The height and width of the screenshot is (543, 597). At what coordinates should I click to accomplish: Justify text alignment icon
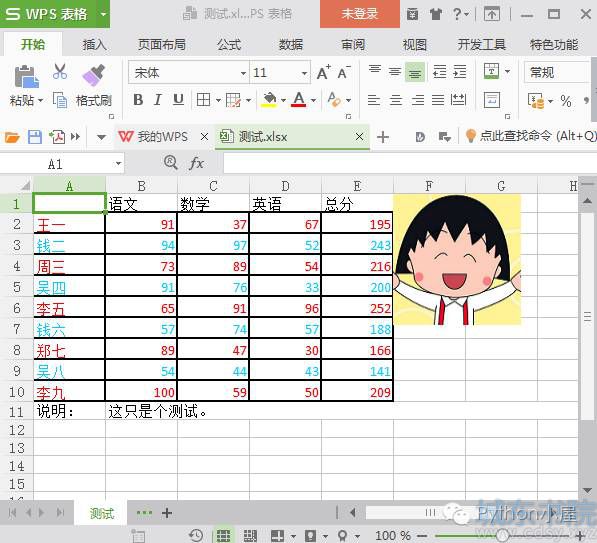point(438,100)
